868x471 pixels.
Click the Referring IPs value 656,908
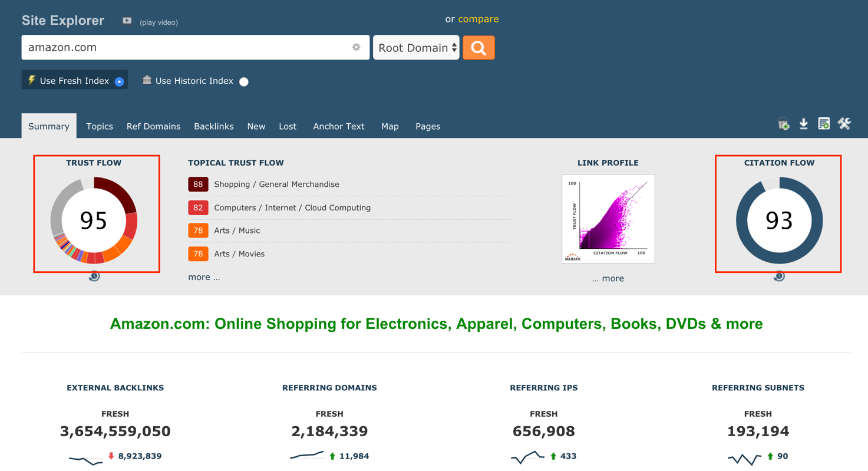click(544, 432)
